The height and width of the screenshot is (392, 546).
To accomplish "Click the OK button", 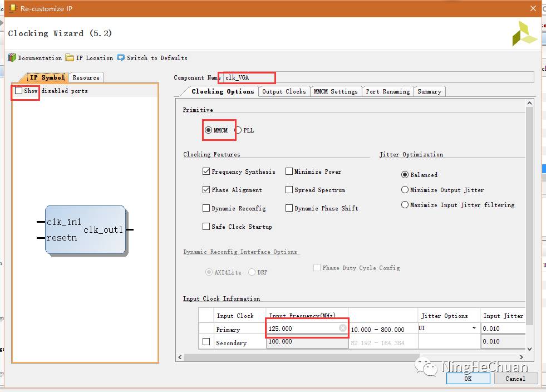I will (x=468, y=379).
